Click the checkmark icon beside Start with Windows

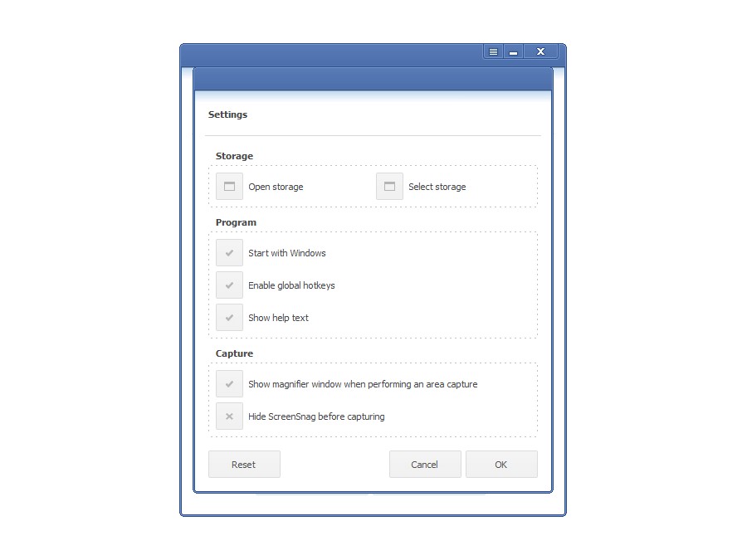[229, 252]
